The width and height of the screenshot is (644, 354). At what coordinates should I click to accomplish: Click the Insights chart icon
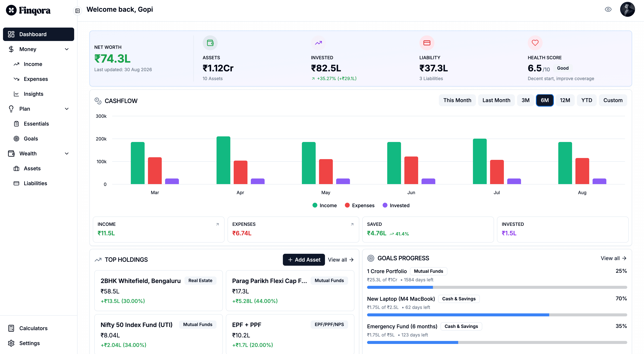(17, 94)
